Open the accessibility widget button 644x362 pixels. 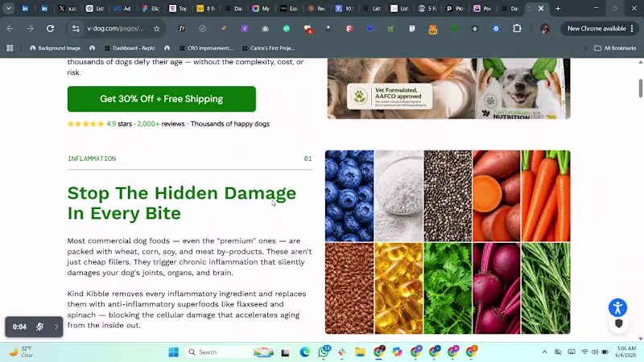pos(617,307)
